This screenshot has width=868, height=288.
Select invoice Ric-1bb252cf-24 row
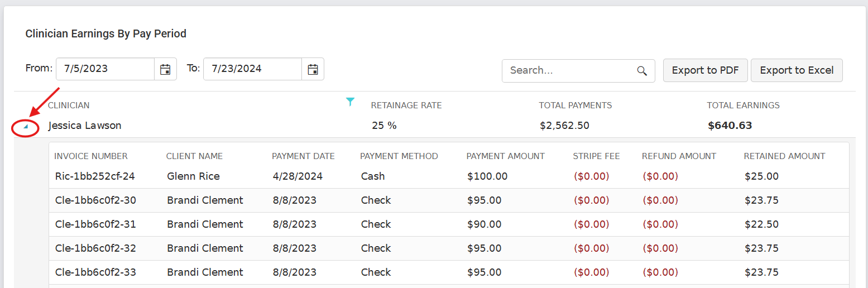click(x=449, y=176)
